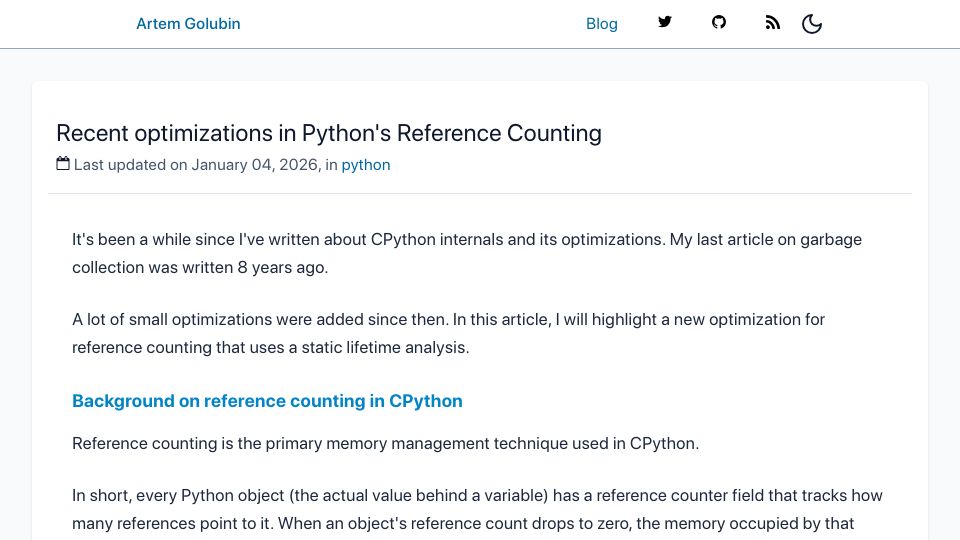Click the calendar icon beside the date
960x540 pixels.
63,163
